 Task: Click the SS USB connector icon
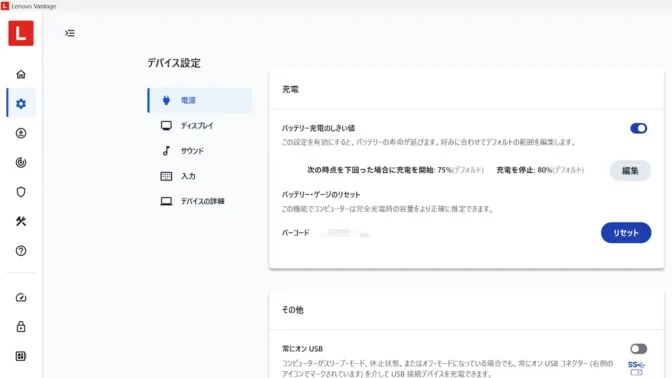[x=636, y=368]
